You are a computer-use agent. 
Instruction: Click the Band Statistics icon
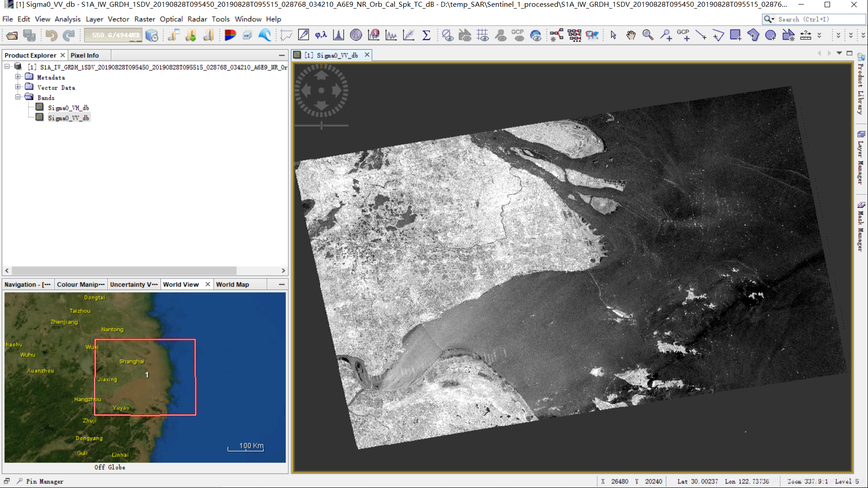click(426, 35)
